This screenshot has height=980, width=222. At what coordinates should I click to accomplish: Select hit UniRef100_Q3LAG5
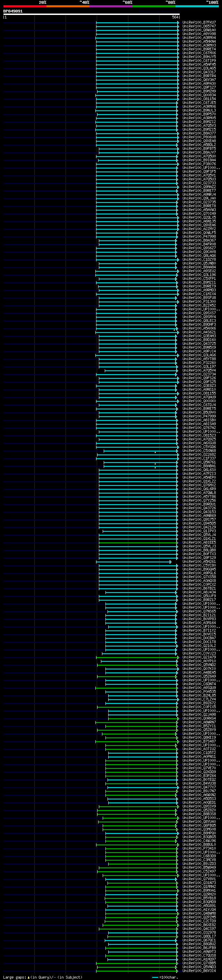pos(199,68)
